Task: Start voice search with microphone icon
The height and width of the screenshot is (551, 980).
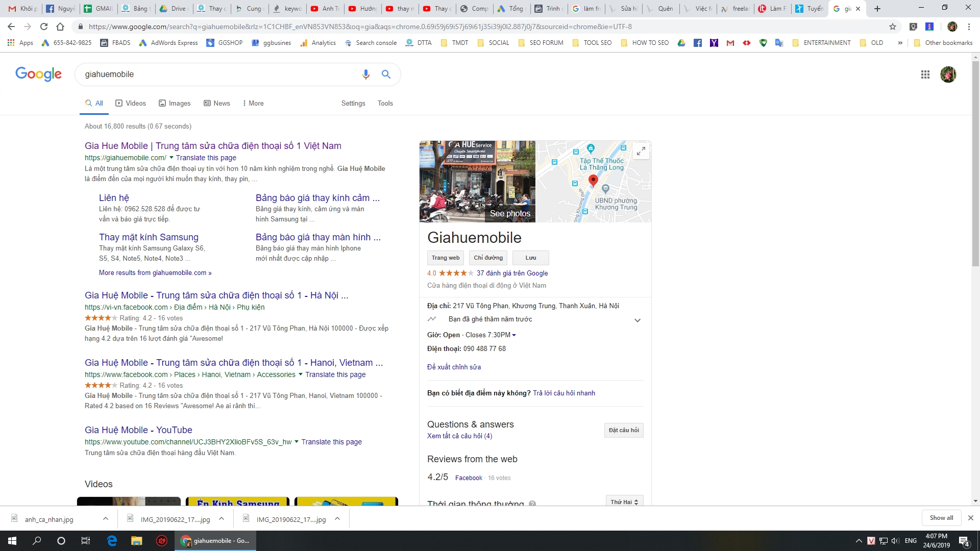Action: click(x=366, y=74)
